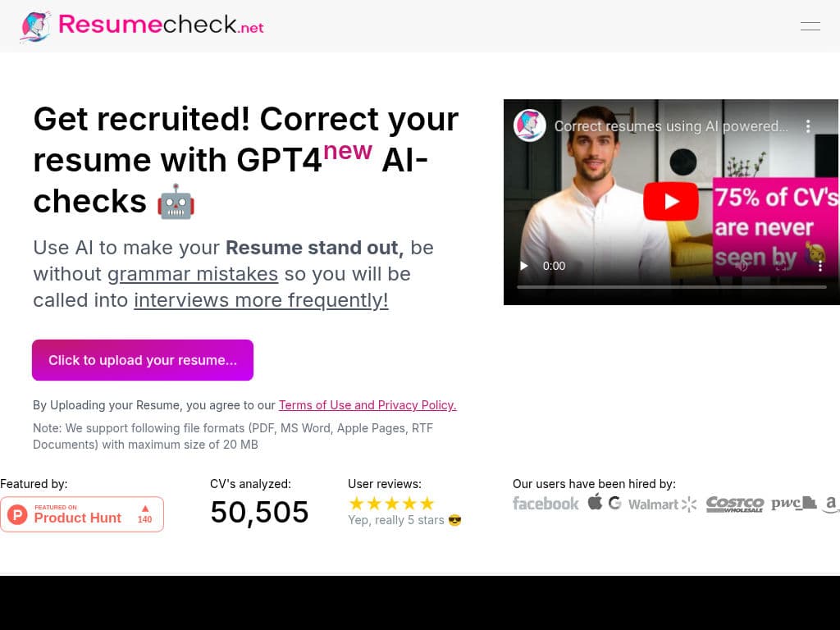This screenshot has width=840, height=630.
Task: Click the Apple logo icon
Action: click(x=595, y=502)
